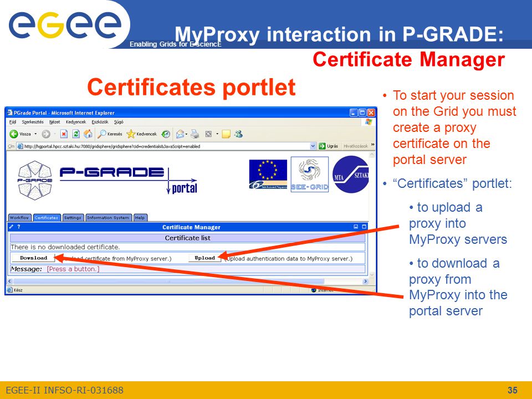Screen dimensions: 532x399
Task: Click the Upload button
Action: (x=204, y=258)
